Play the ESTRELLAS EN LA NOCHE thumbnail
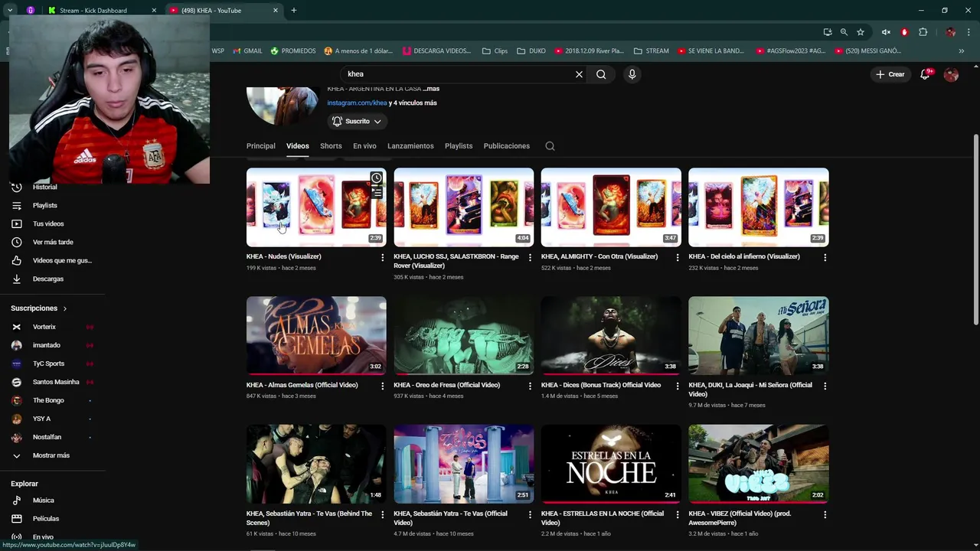980x551 pixels. coord(611,464)
